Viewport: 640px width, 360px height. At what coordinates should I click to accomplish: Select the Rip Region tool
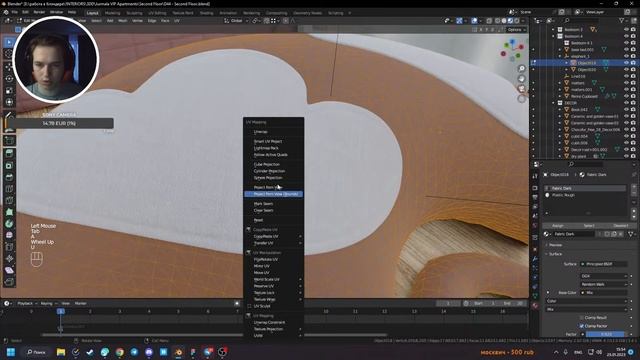(x=9, y=282)
